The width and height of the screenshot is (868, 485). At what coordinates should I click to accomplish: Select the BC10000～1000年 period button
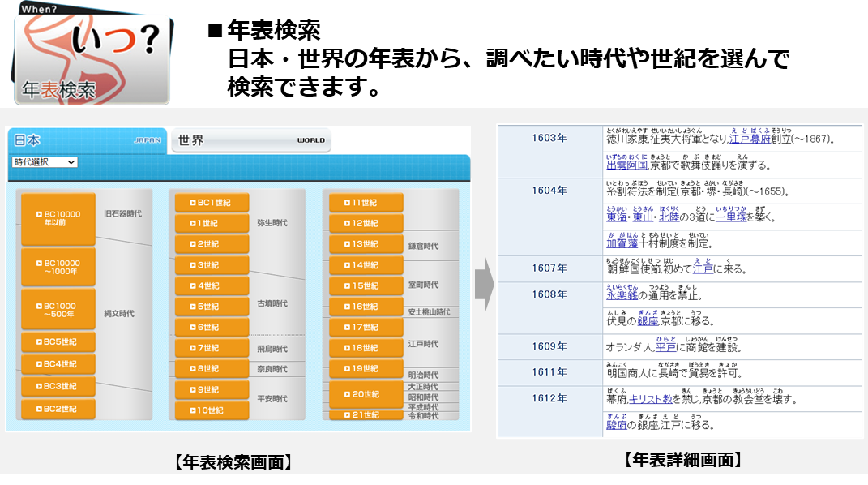tap(58, 267)
